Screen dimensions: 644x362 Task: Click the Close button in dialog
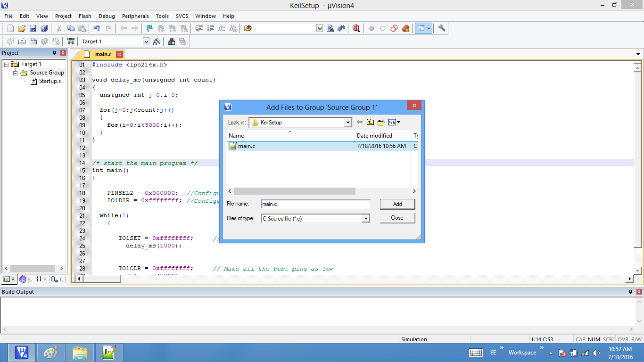(397, 218)
